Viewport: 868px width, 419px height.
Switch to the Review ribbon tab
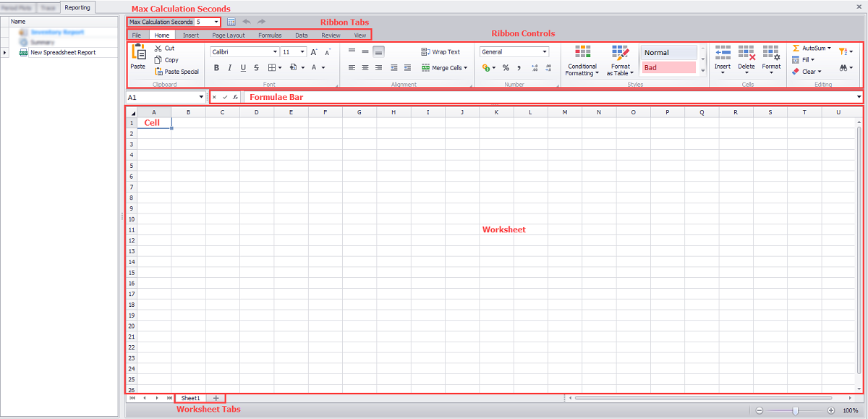331,35
